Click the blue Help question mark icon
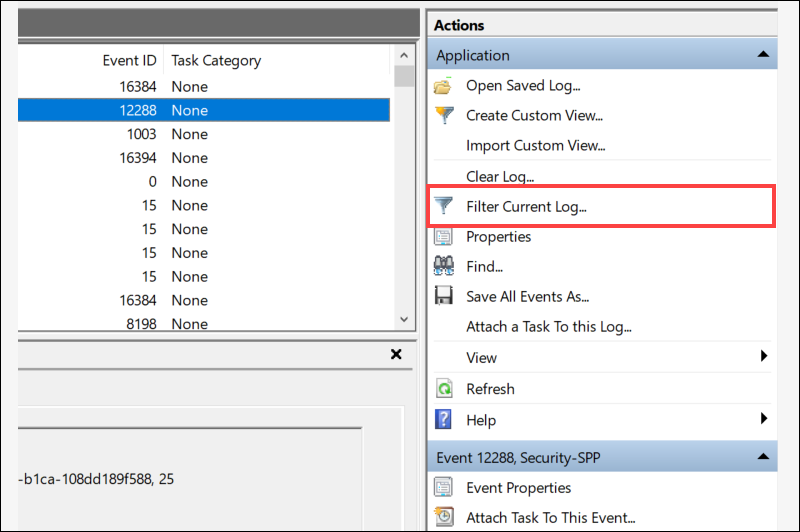 pos(443,419)
